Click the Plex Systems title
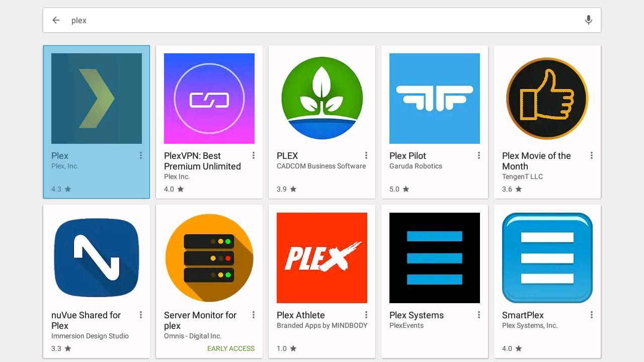This screenshot has height=362, width=644. (x=417, y=315)
